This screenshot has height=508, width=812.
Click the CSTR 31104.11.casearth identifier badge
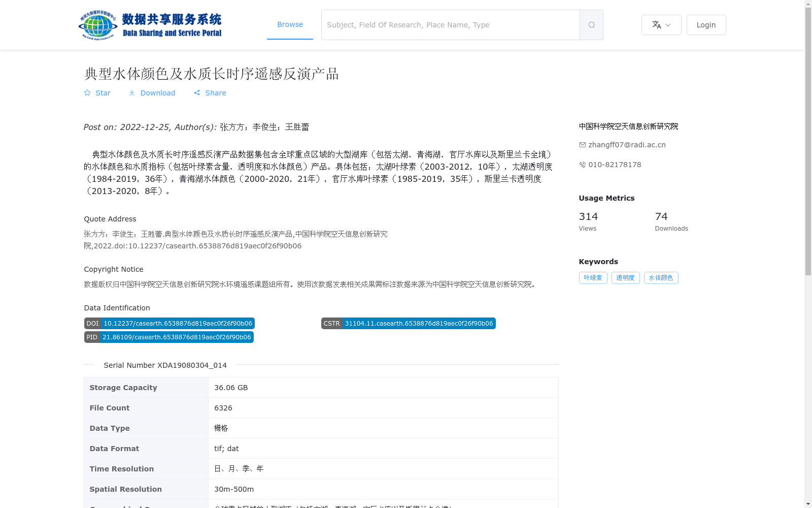click(x=408, y=324)
